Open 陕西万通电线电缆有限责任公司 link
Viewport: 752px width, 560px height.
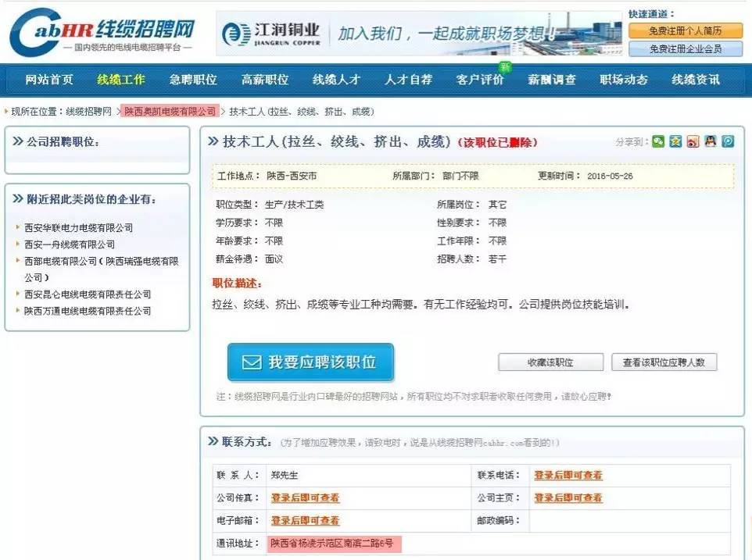coord(88,311)
